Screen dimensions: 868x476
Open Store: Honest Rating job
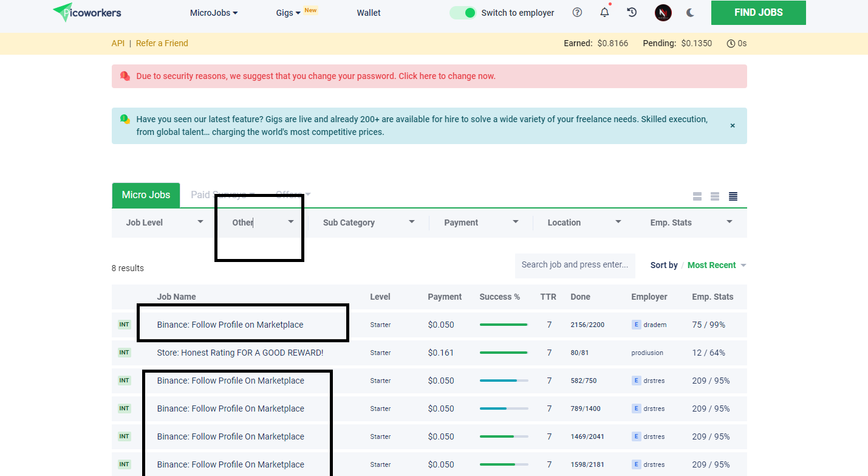click(x=240, y=353)
